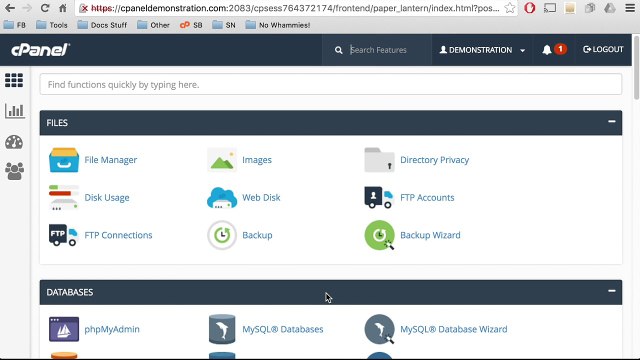This screenshot has height=360, width=640.
Task: Open the FTP Connections link
Action: [118, 235]
